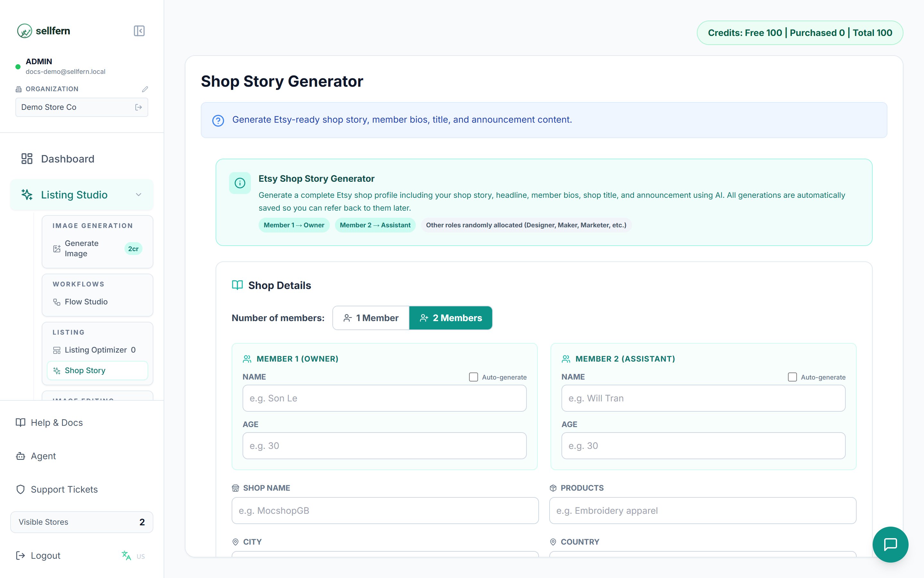Click the US language label

point(141,556)
